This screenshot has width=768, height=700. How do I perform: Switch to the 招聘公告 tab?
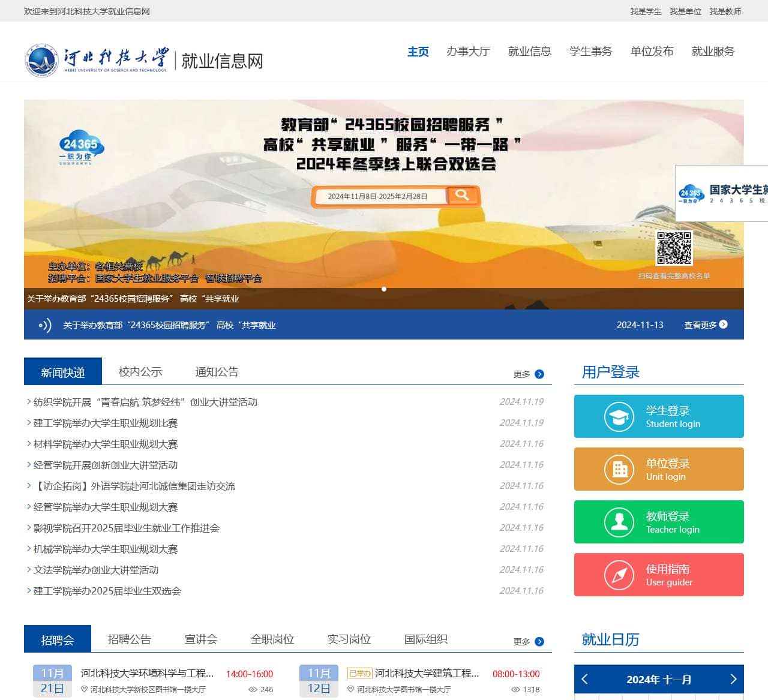(x=130, y=639)
